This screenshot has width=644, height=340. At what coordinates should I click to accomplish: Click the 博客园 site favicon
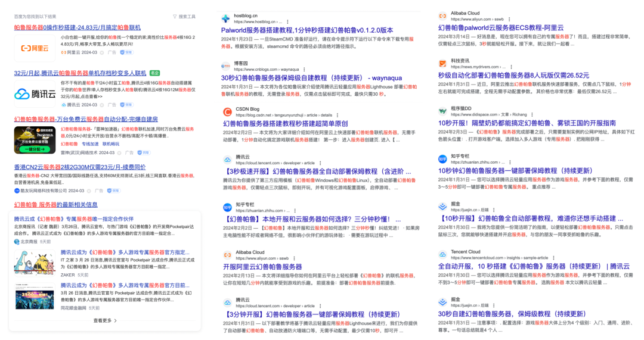point(225,66)
